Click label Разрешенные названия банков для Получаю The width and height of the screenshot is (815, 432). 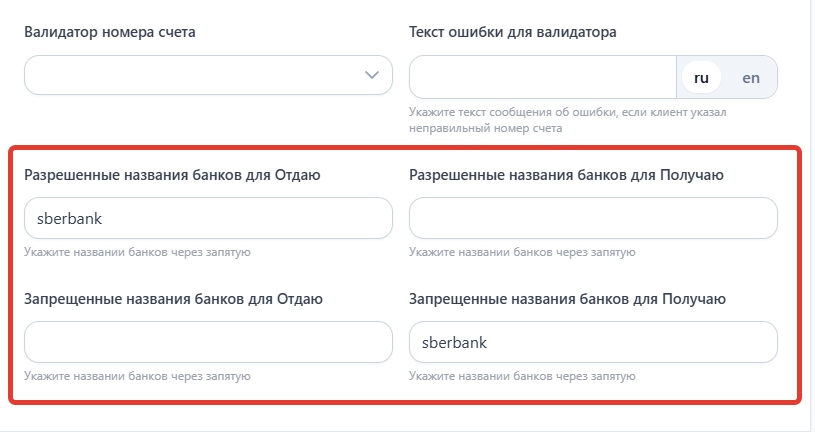click(x=567, y=175)
